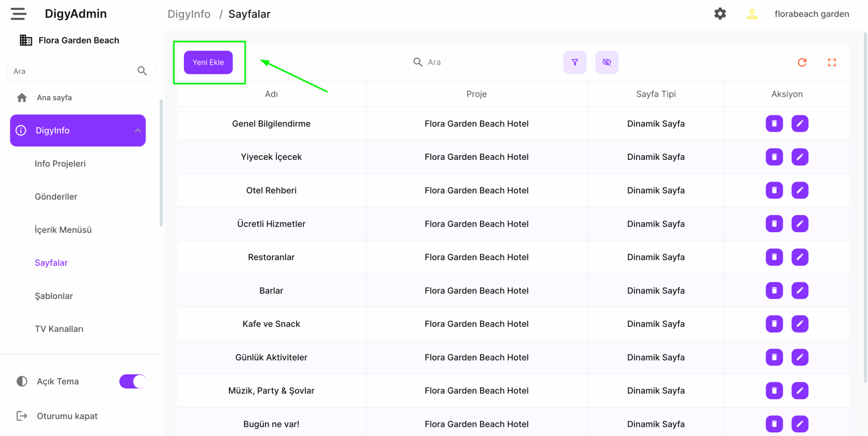
Task: Click the Yeni Ekle button
Action: pos(208,62)
